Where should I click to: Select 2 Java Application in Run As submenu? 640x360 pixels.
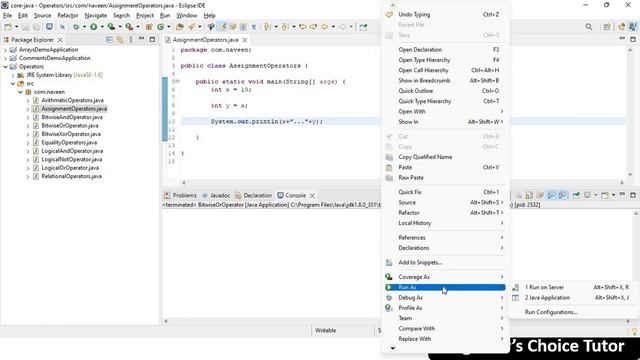click(547, 298)
